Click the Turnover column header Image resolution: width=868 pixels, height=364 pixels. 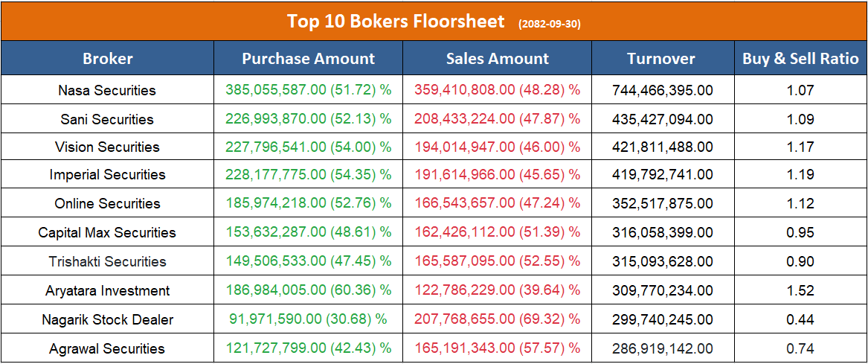(661, 59)
